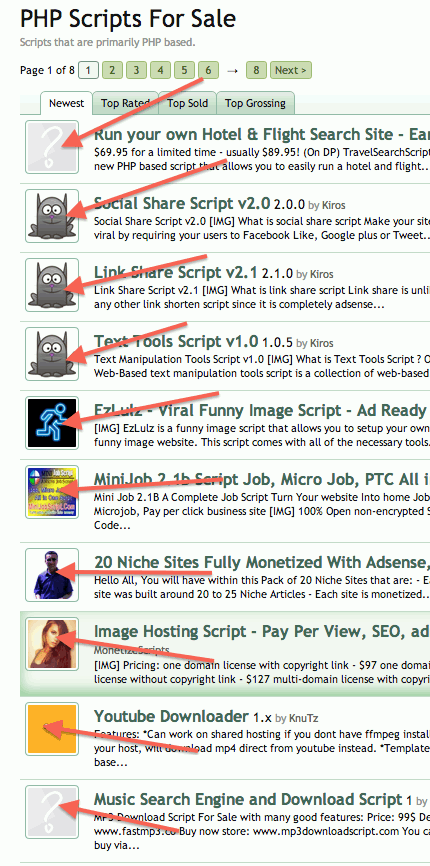The height and width of the screenshot is (866, 430).
Task: Open the Link Share Script v2.1 listing
Action: pos(176,272)
